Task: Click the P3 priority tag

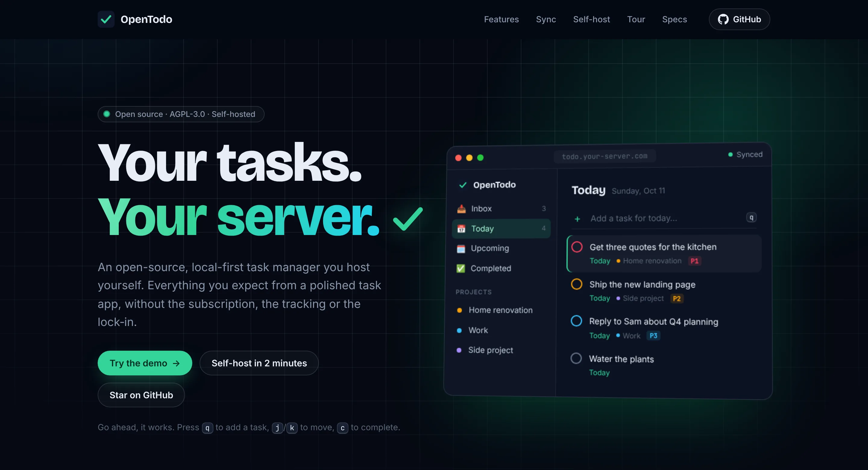Action: [x=653, y=336]
